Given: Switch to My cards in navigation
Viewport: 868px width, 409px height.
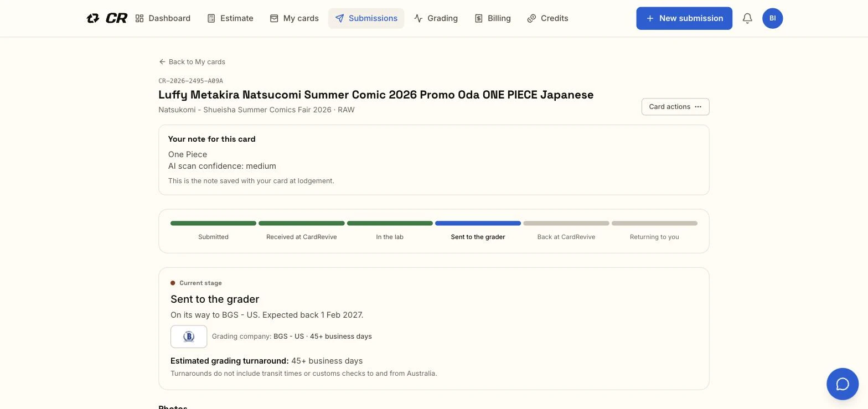Looking at the screenshot, I should point(294,18).
